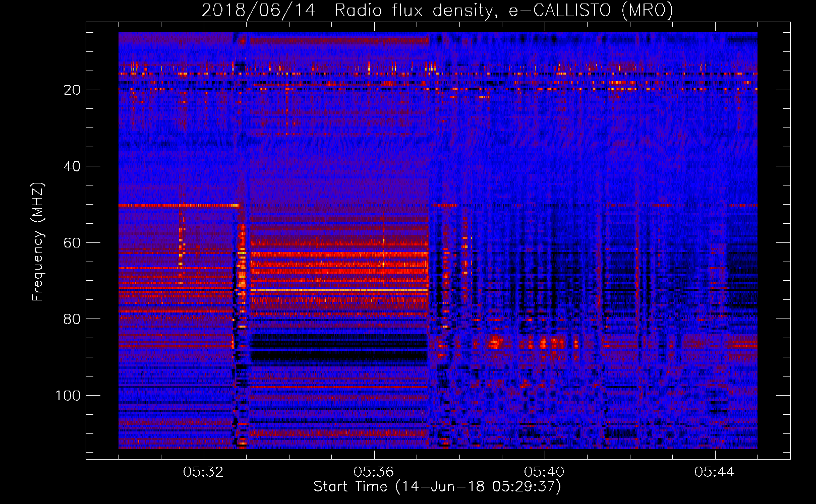This screenshot has height=504, width=816.
Task: Click the "Frequency (MHZ)" y-axis label
Action: (38, 242)
